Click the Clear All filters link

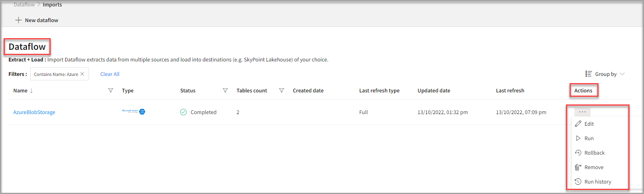110,74
